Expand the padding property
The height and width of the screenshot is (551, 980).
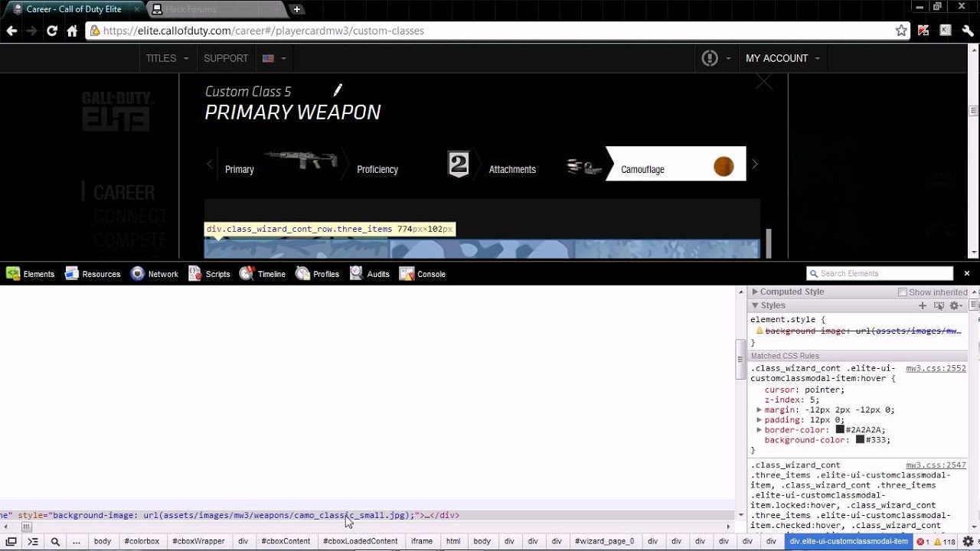(x=759, y=419)
